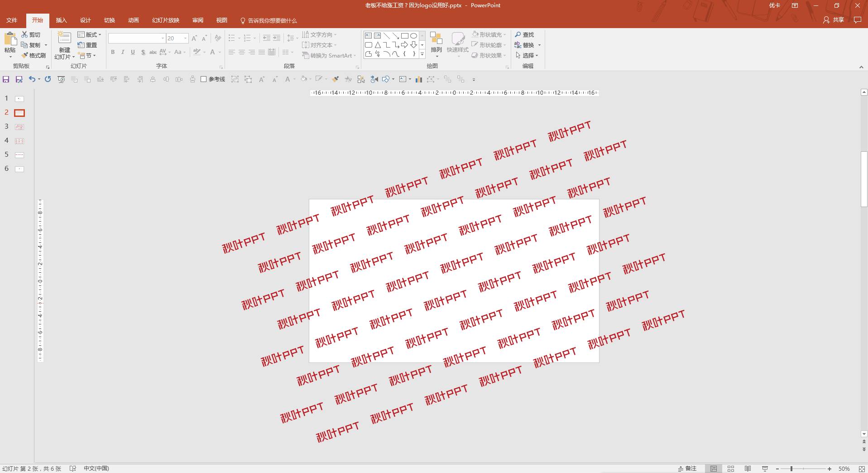Click zoom in plus button
868x473 pixels.
point(829,468)
